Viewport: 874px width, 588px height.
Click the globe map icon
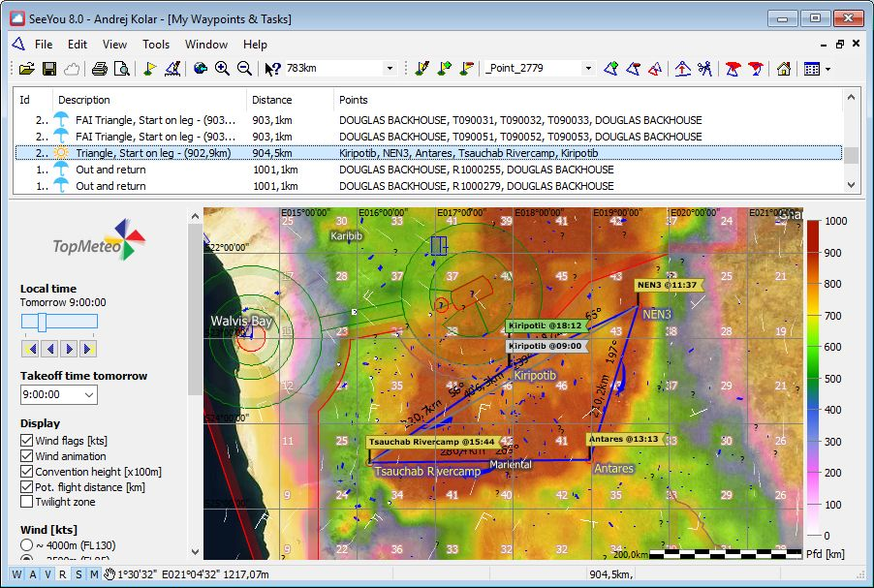coord(201,69)
